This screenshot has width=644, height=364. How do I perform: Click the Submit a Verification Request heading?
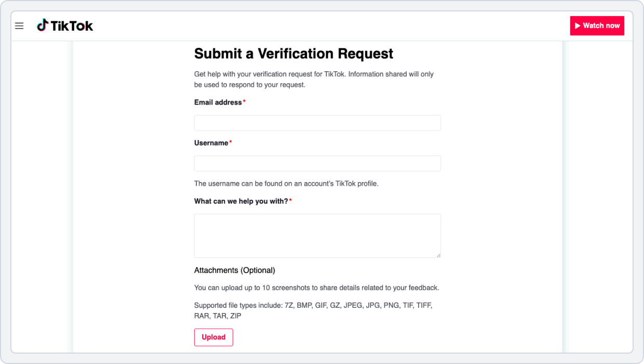pyautogui.click(x=293, y=54)
